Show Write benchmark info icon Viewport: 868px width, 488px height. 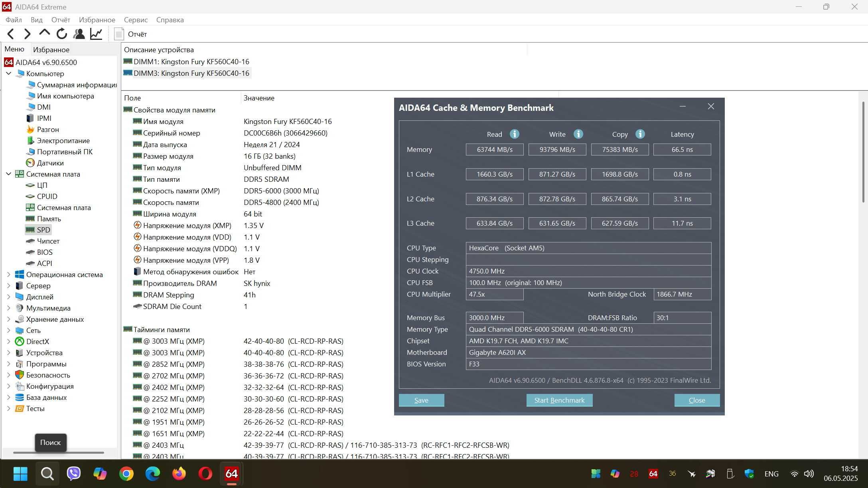pyautogui.click(x=578, y=134)
